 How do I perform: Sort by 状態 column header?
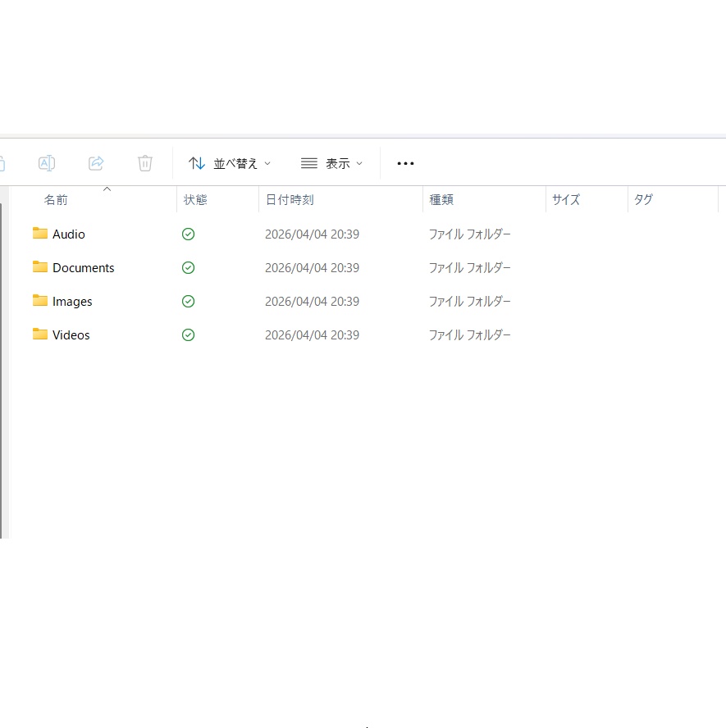[x=195, y=200]
